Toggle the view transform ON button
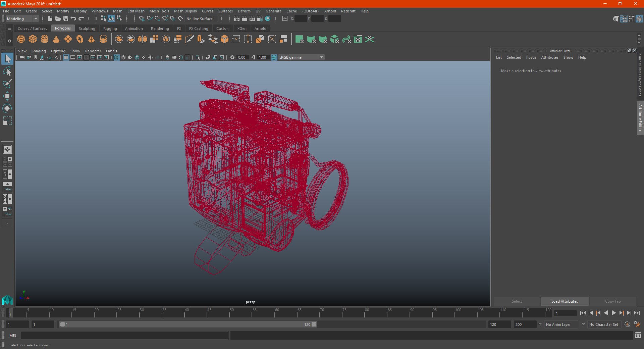644x349 pixels. [x=274, y=57]
